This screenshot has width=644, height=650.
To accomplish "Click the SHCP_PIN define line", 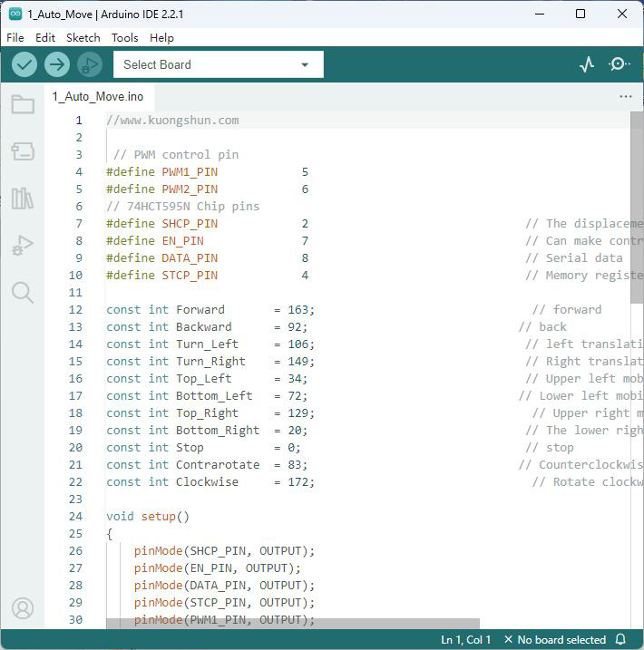I will coord(208,223).
